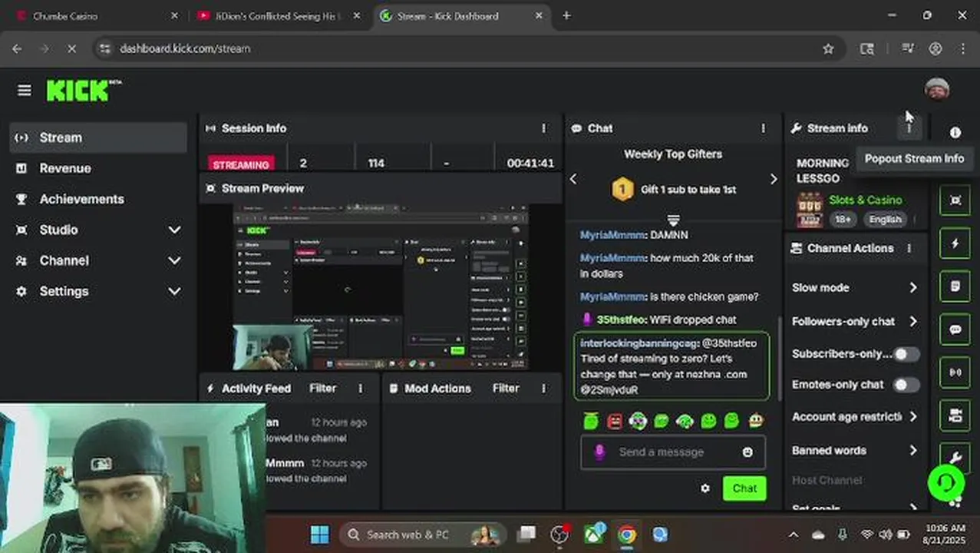This screenshot has height=553, width=980.
Task: Switch to the Chumba Casino browser tab
Action: [95, 16]
